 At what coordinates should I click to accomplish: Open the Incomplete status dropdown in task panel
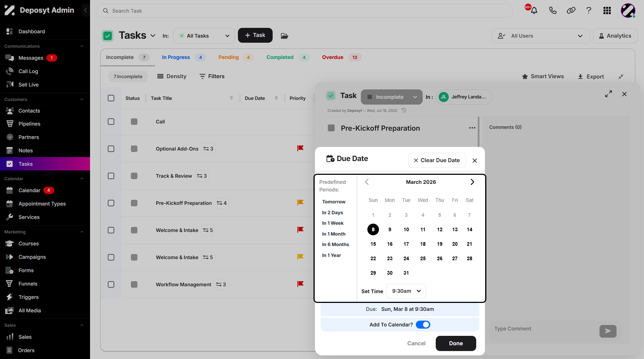pos(392,97)
